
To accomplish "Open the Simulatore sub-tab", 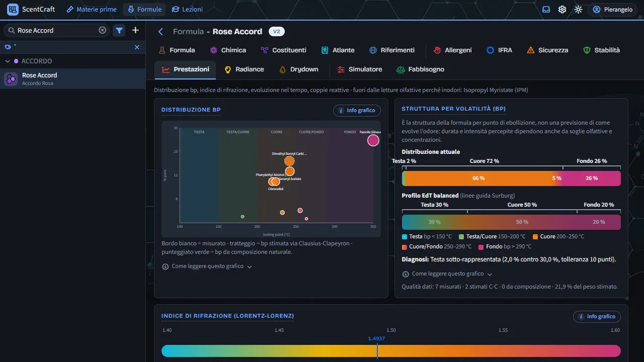I will point(360,69).
